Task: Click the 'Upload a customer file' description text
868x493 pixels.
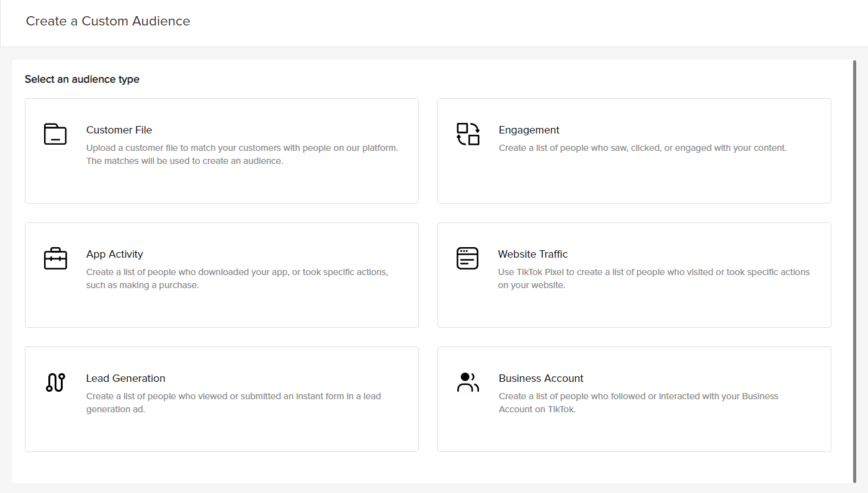Action: click(242, 155)
